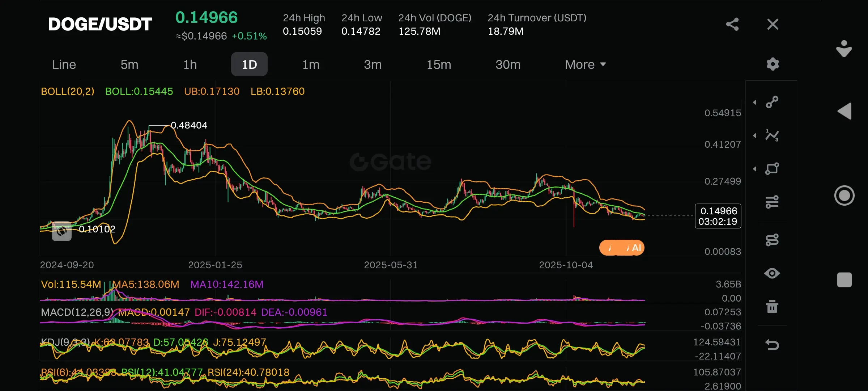Expand the shape tools submenu arrow
This screenshot has height=391, width=868.
point(755,169)
